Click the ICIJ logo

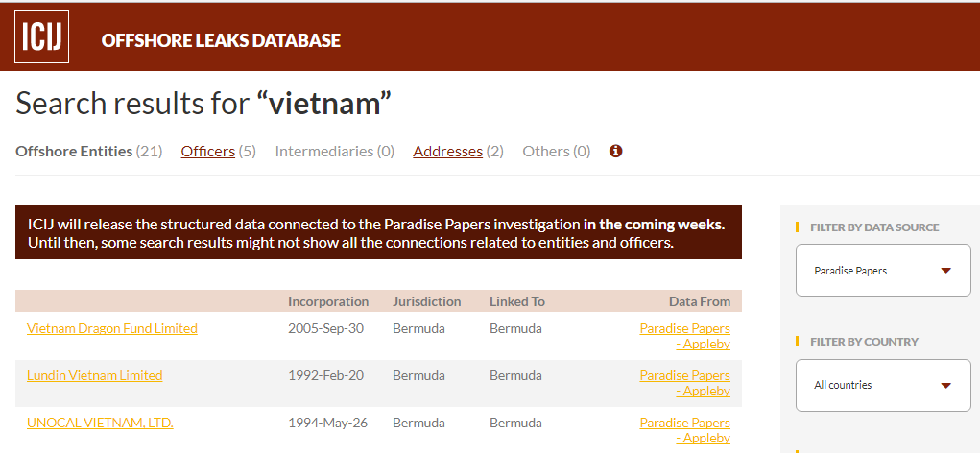click(42, 36)
